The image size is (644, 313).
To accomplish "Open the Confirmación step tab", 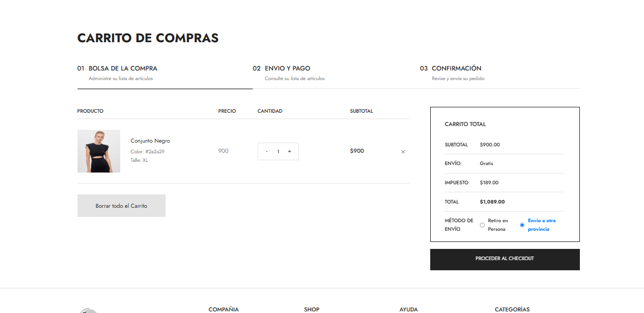I will click(456, 68).
